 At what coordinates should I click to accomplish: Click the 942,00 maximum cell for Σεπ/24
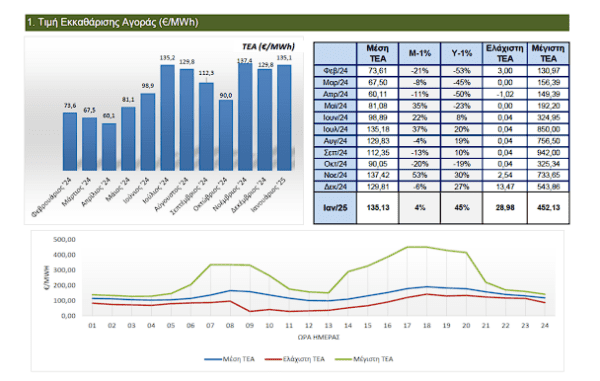[x=548, y=153]
